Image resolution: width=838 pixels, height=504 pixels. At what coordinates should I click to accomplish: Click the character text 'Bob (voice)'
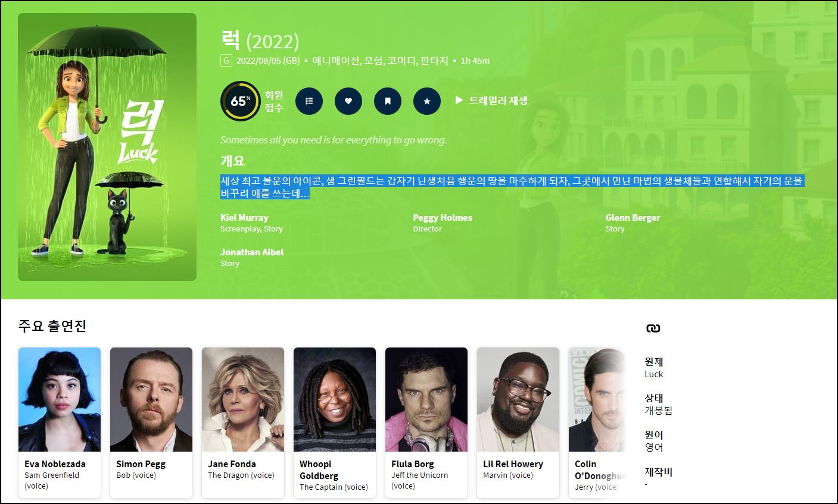click(x=136, y=475)
